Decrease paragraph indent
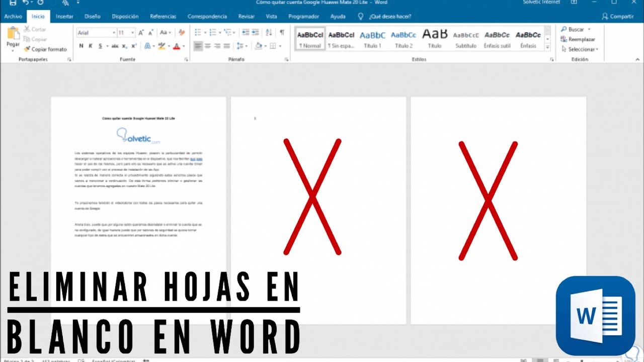The height and width of the screenshot is (362, 644). pyautogui.click(x=246, y=33)
